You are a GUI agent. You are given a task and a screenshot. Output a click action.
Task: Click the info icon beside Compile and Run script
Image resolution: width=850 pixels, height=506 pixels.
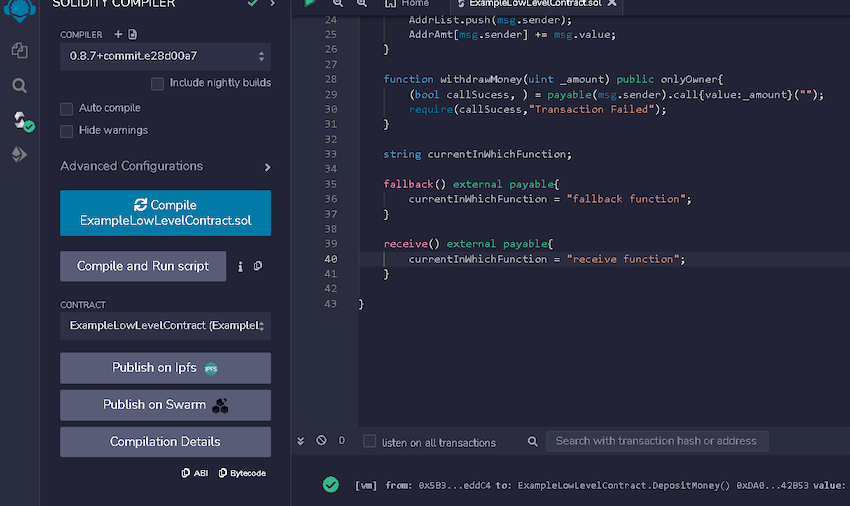coord(240,266)
